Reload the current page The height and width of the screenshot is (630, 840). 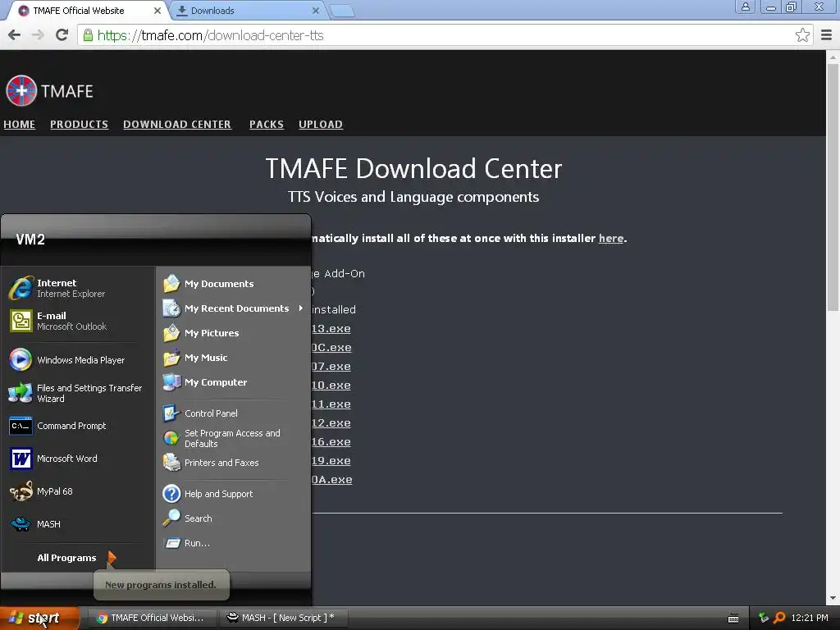point(62,35)
